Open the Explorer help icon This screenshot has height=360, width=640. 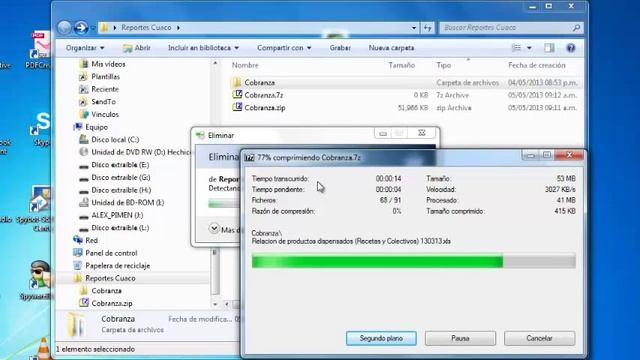[x=571, y=48]
